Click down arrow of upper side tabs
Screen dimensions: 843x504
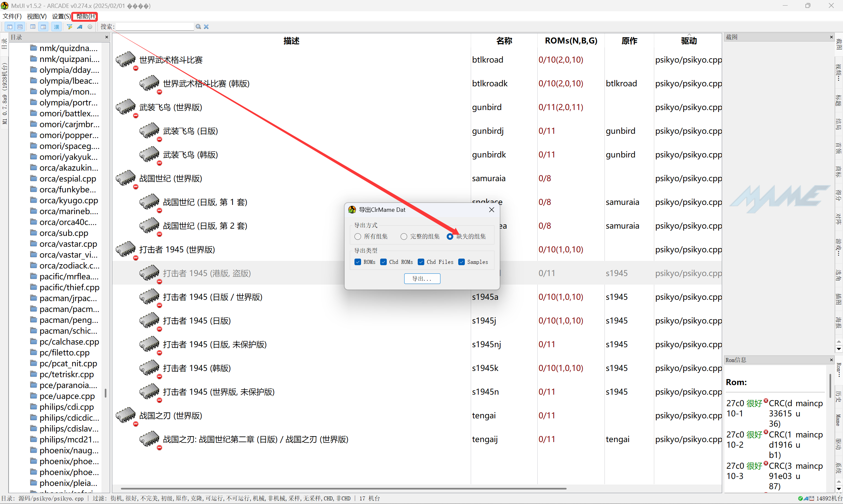(839, 349)
